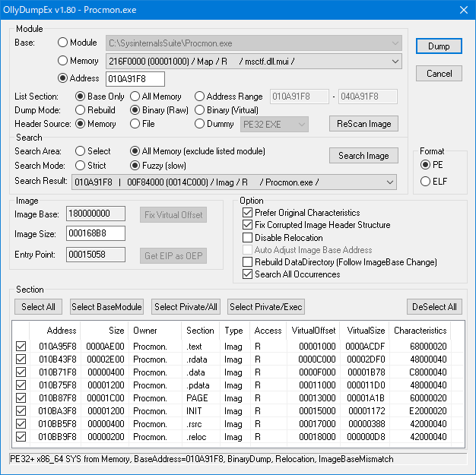
Task: Sort by the Address column header
Action: 55,331
